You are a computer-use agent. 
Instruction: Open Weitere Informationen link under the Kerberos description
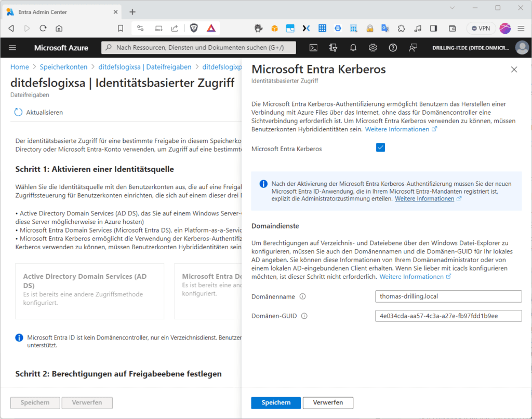tap(401, 129)
